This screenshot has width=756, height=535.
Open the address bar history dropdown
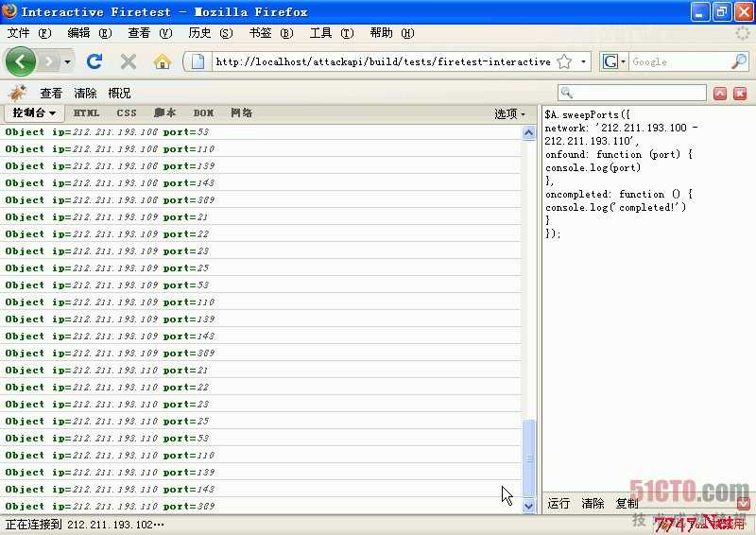(x=583, y=61)
